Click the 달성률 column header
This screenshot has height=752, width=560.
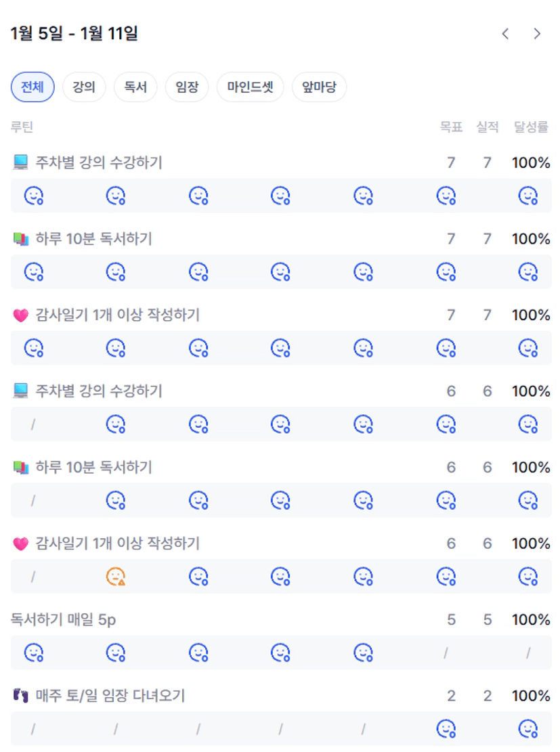531,127
